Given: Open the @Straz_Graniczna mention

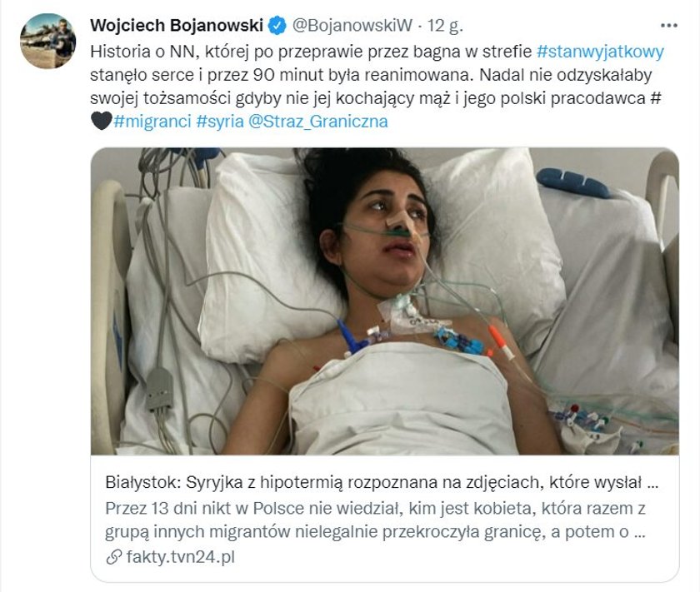Looking at the screenshot, I should click(317, 122).
